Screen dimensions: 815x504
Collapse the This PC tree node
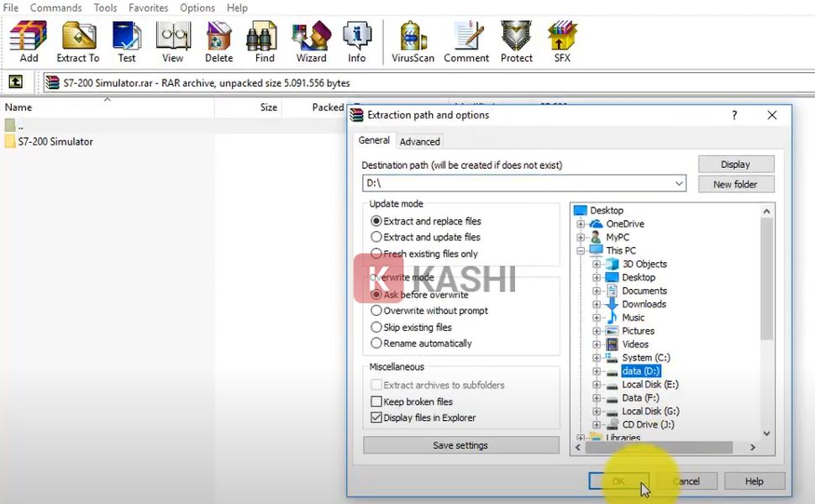tap(580, 250)
